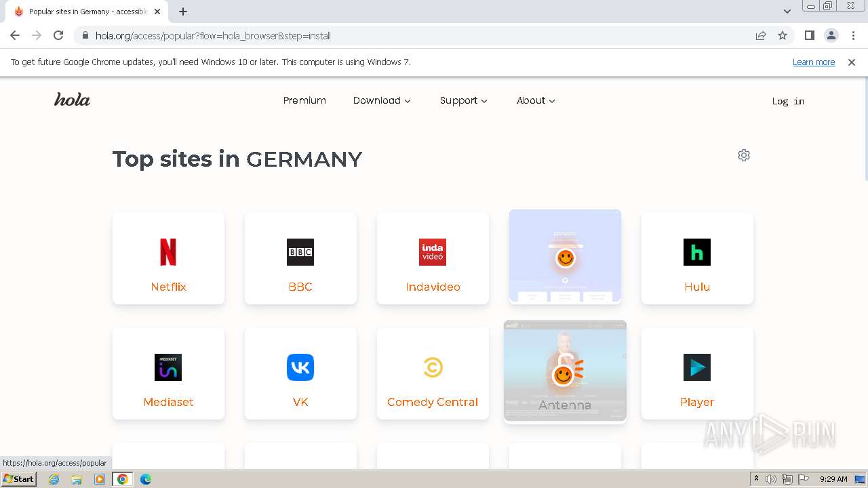Open Windows Media Player from taskbar
868x488 pixels.
(x=100, y=479)
